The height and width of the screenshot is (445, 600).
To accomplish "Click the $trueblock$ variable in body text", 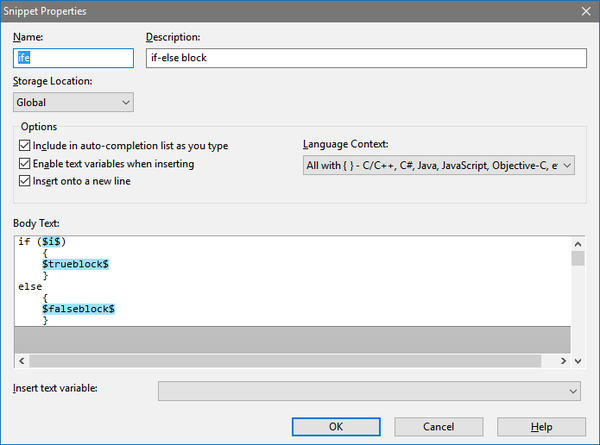I will tap(75, 264).
